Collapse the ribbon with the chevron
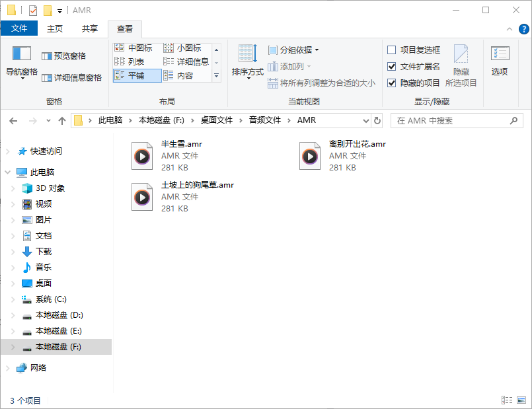 click(510, 29)
